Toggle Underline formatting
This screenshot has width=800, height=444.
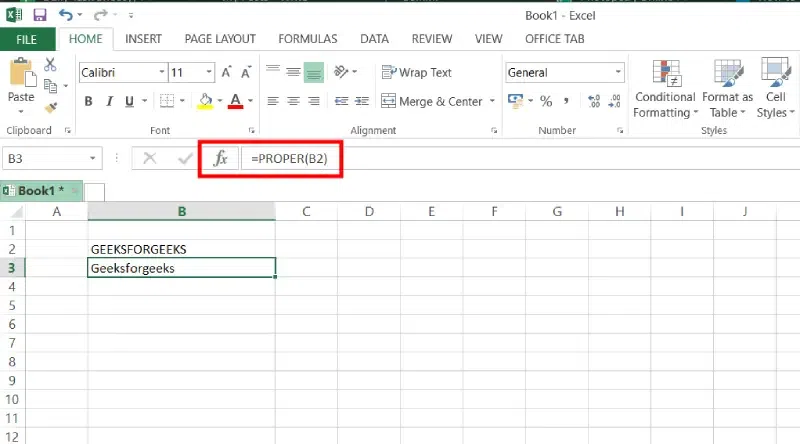tap(129, 101)
